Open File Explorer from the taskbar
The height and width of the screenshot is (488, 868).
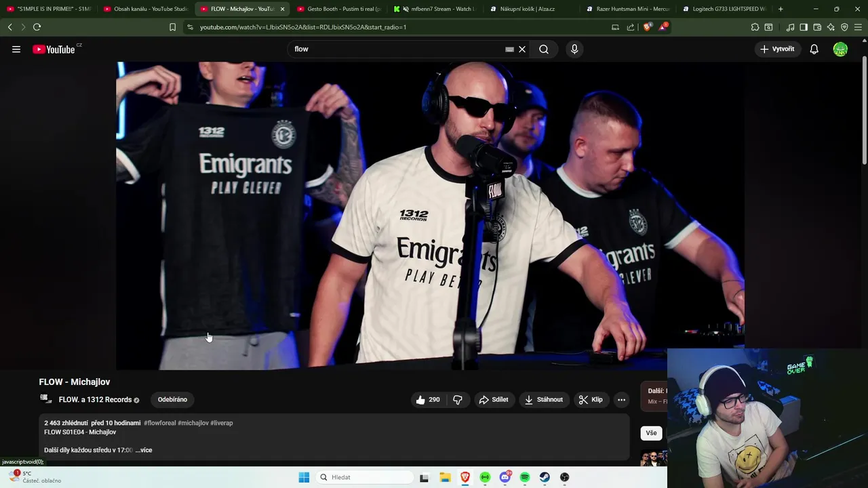(x=445, y=477)
